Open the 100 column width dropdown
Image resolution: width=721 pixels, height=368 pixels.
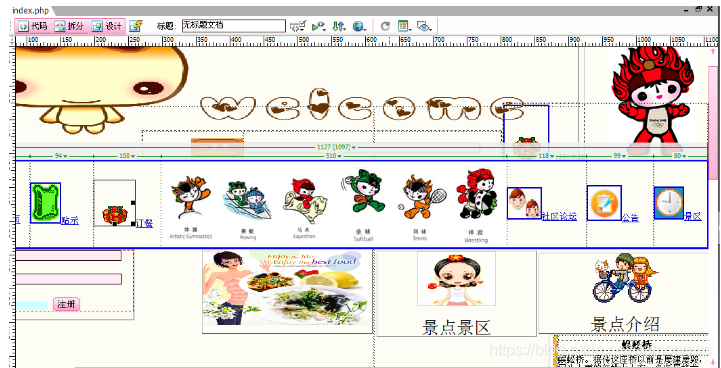tap(126, 156)
